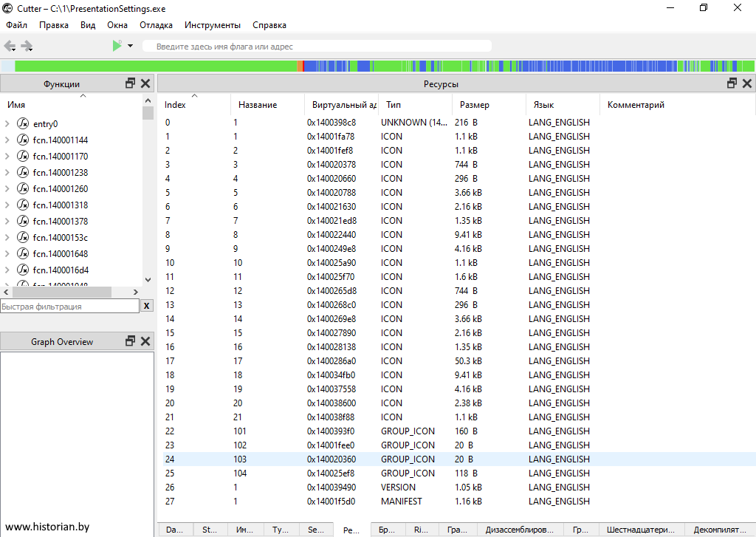Click the forward navigation arrow
This screenshot has height=537, width=756.
pyautogui.click(x=27, y=46)
